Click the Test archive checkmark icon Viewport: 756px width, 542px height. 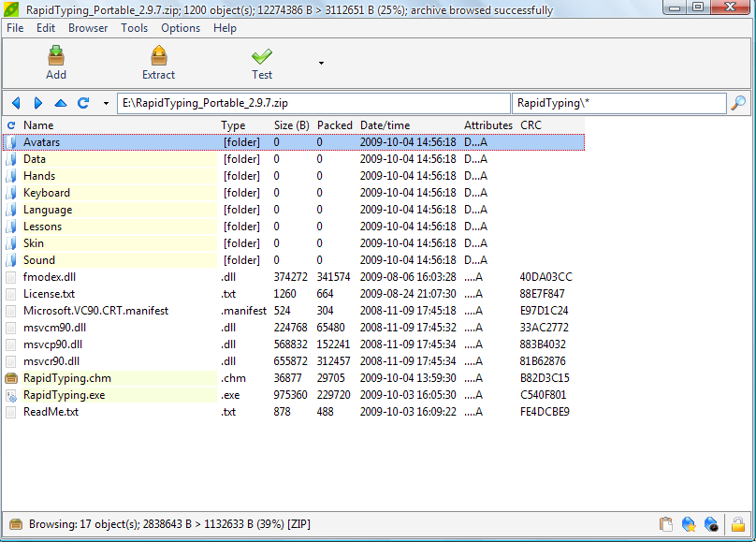pyautogui.click(x=262, y=56)
